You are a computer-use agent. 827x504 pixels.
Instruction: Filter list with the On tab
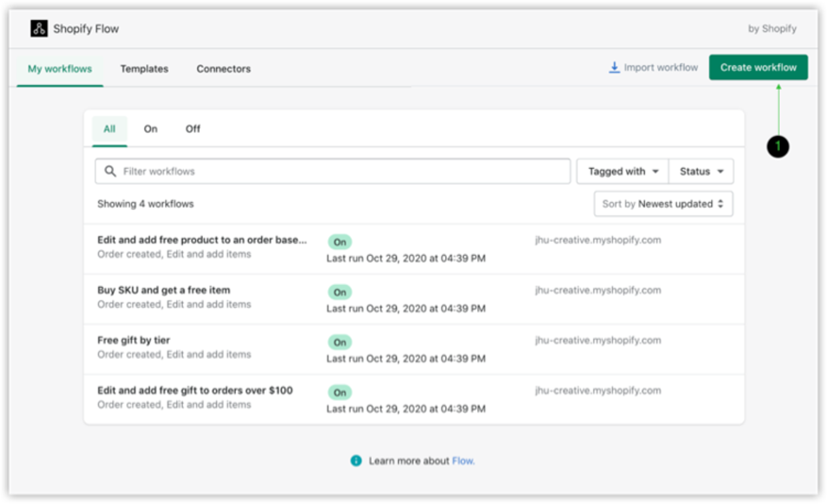[x=151, y=129]
